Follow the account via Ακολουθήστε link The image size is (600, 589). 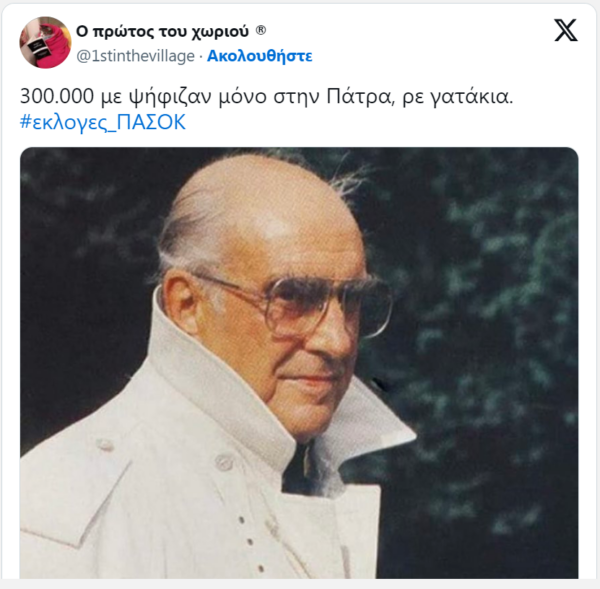259,56
